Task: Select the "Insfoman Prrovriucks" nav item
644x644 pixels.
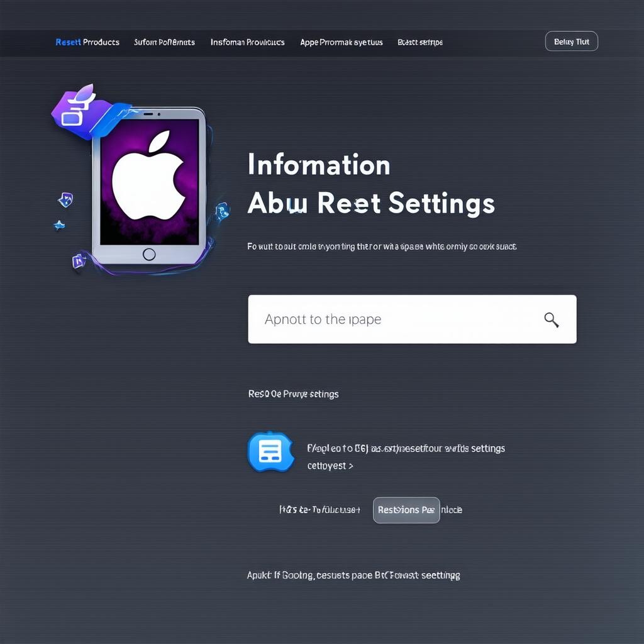Action: tap(247, 42)
